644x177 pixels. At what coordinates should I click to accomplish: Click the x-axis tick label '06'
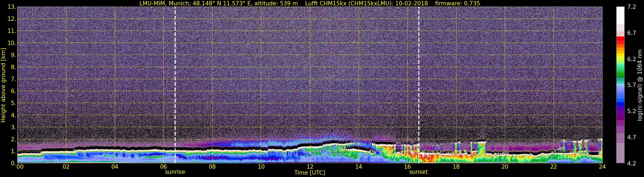pyautogui.click(x=164, y=167)
